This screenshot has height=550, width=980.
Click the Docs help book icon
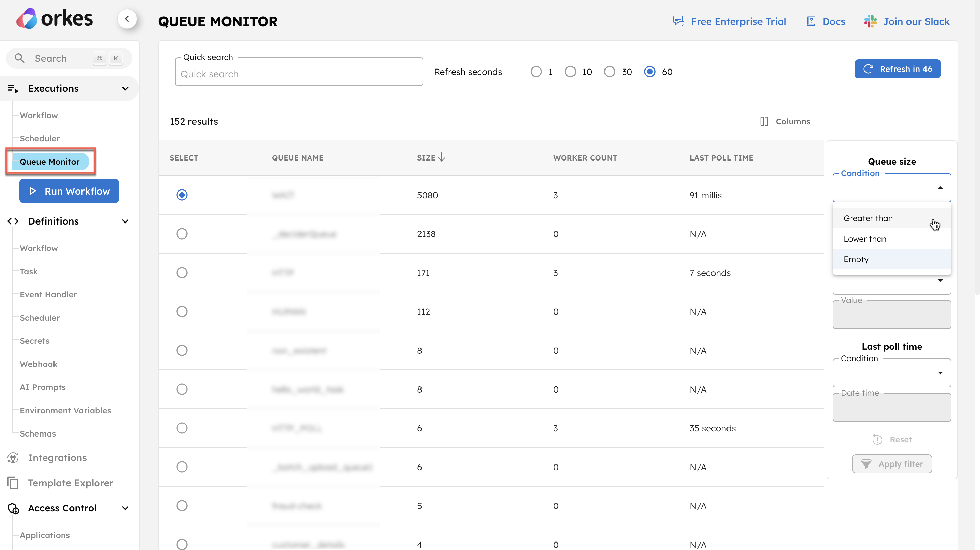point(811,21)
